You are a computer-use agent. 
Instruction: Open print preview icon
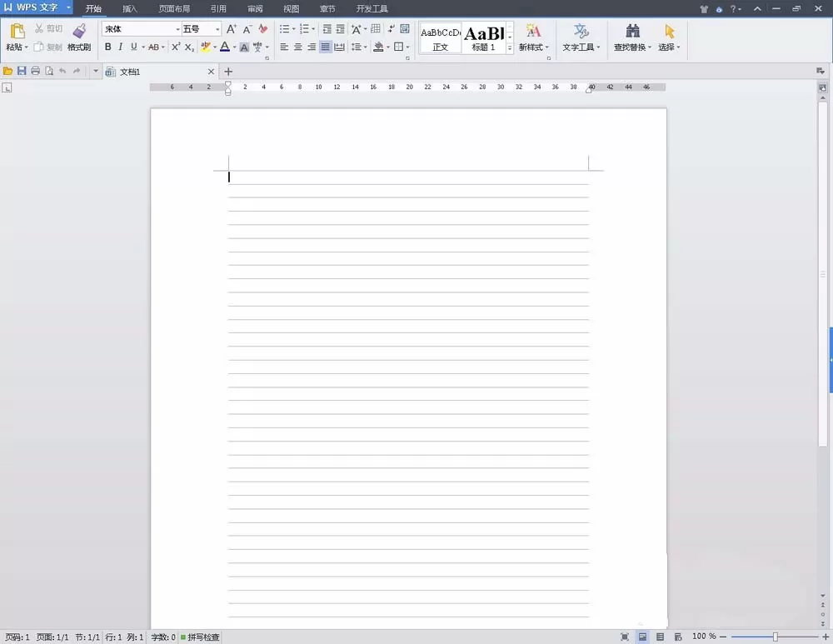pos(49,71)
